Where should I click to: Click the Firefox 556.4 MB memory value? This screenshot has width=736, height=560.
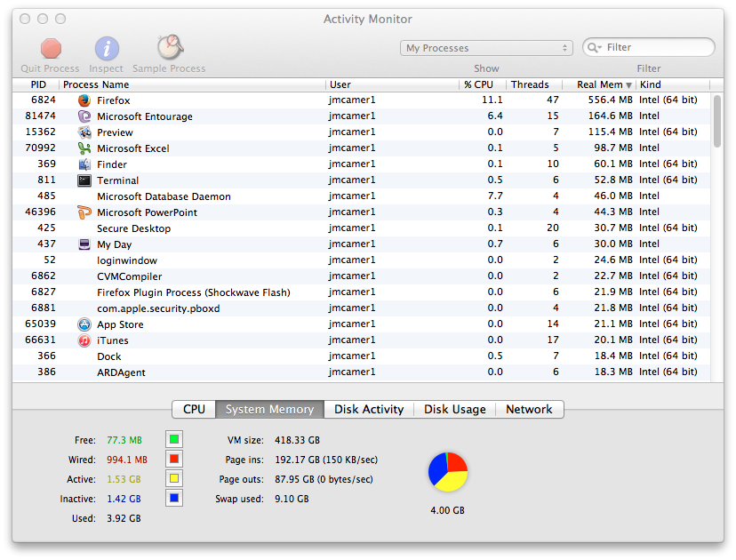click(x=610, y=100)
